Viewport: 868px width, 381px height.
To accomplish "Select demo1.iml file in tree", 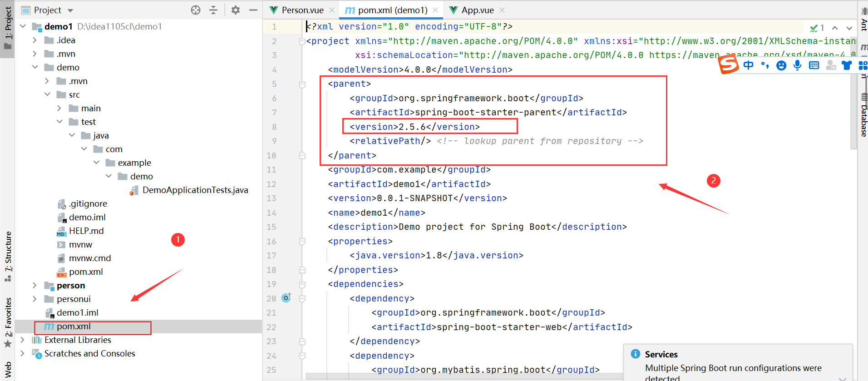I will pos(77,312).
